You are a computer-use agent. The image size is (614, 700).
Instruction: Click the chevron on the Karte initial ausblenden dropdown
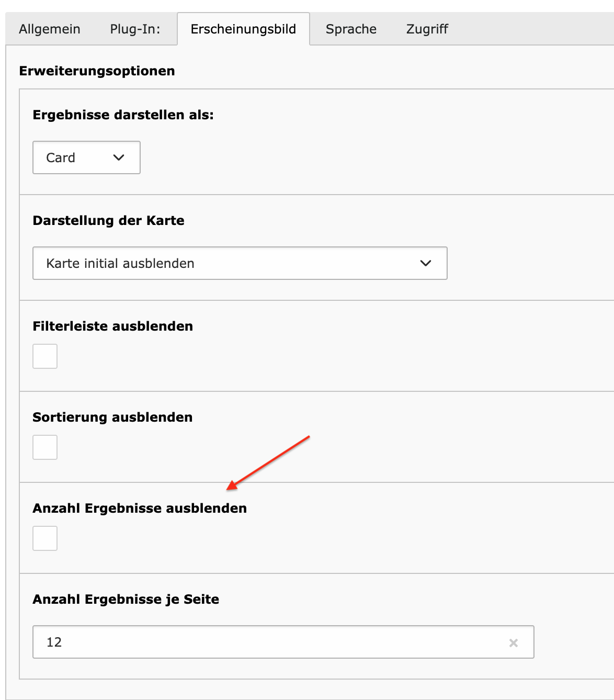coord(426,263)
